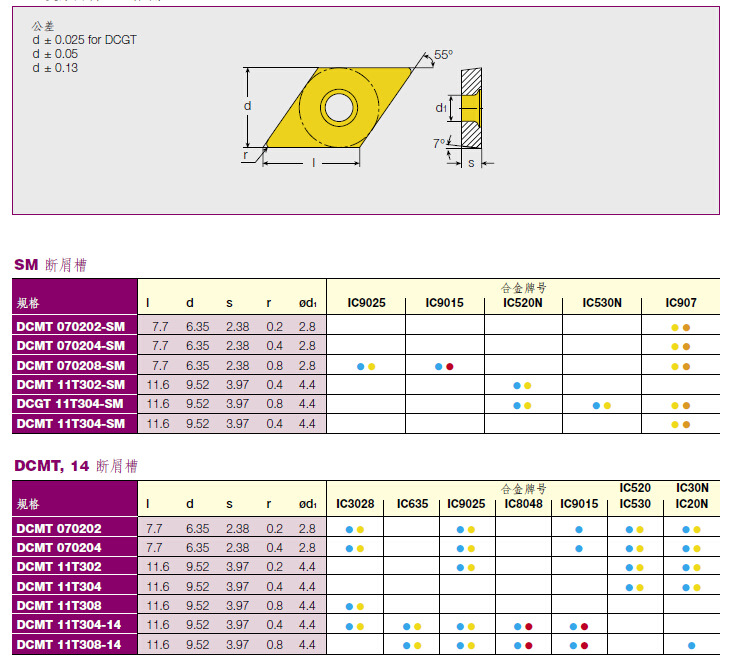Select the 'DCMT 070208-SM' row label
Viewport: 734px width, 666px height.
71,366
